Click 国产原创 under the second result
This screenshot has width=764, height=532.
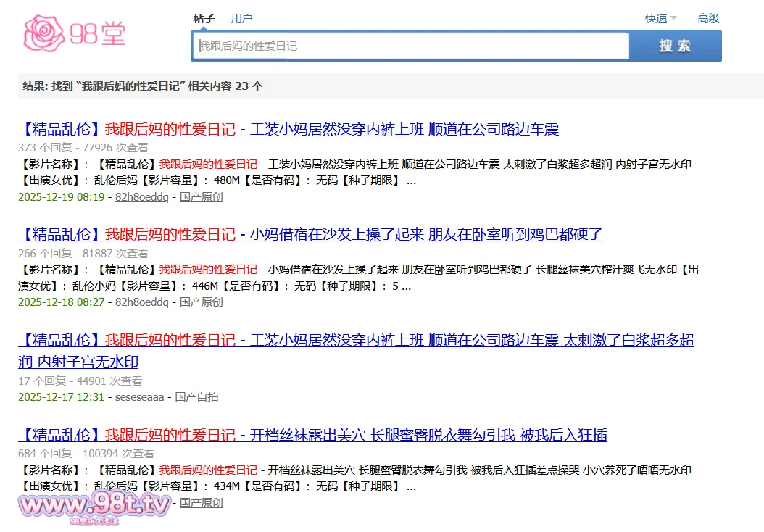(x=202, y=302)
